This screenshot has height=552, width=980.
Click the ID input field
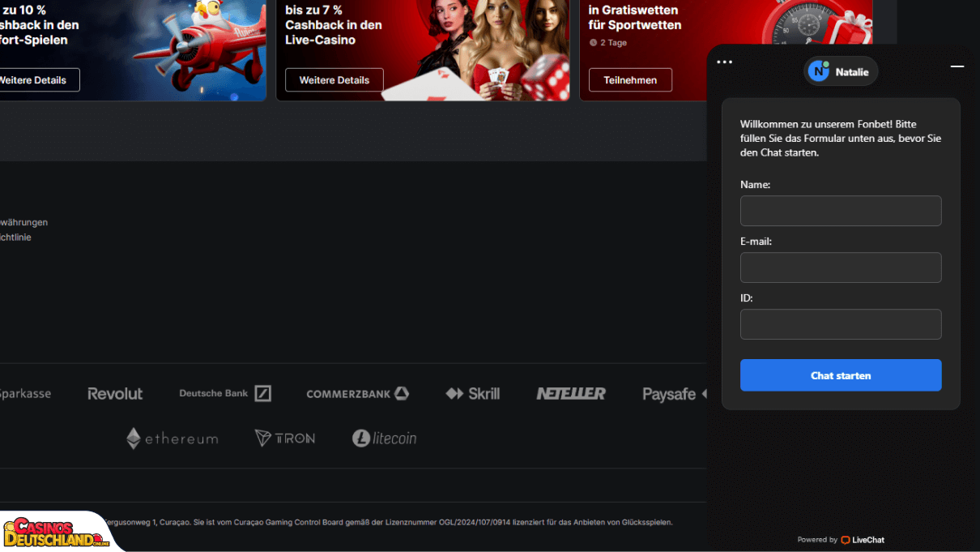[x=841, y=324]
